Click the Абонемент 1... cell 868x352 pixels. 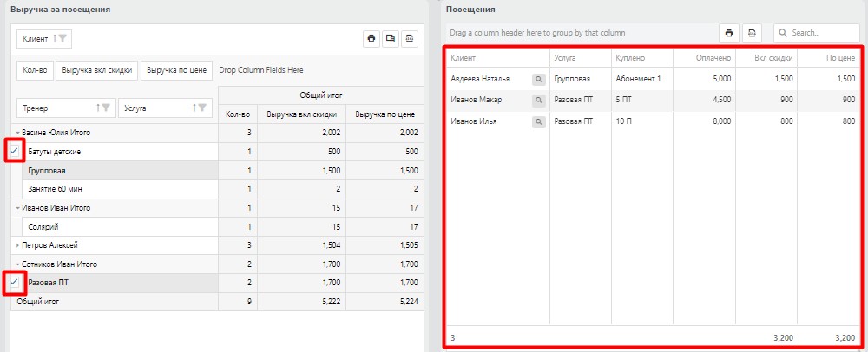(642, 79)
